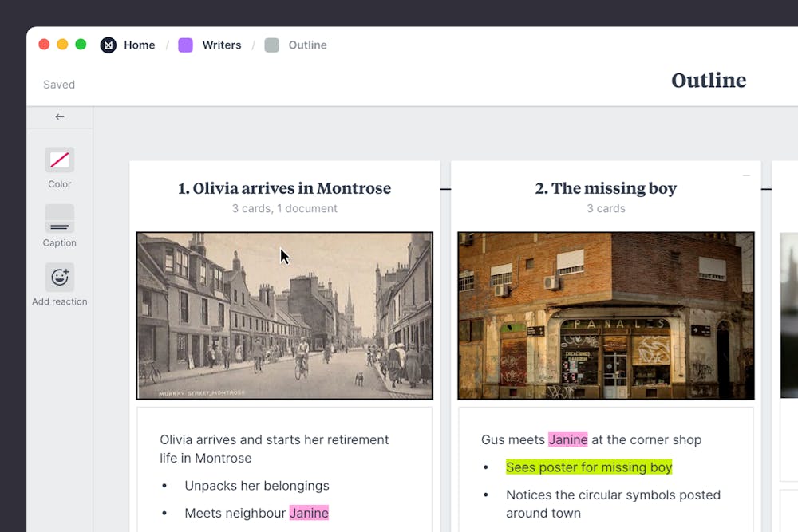Click column title Olivia arrives in Montrose

click(x=284, y=188)
